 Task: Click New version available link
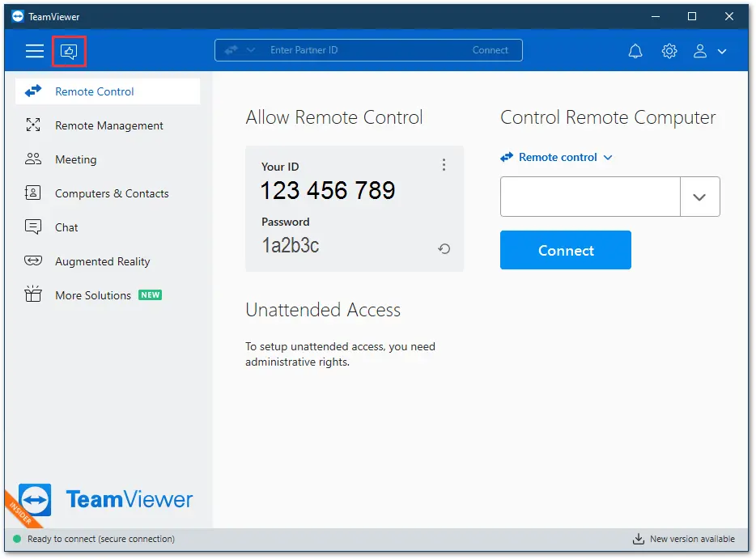[692, 539]
